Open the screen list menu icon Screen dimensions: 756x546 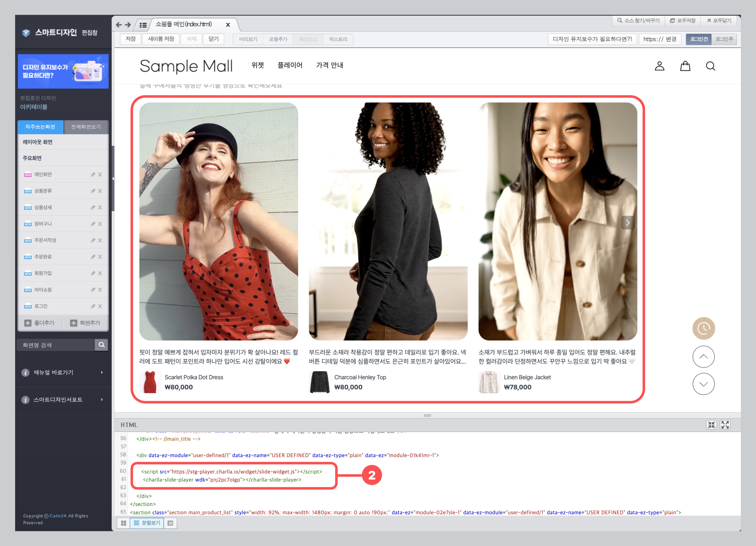pos(143,25)
